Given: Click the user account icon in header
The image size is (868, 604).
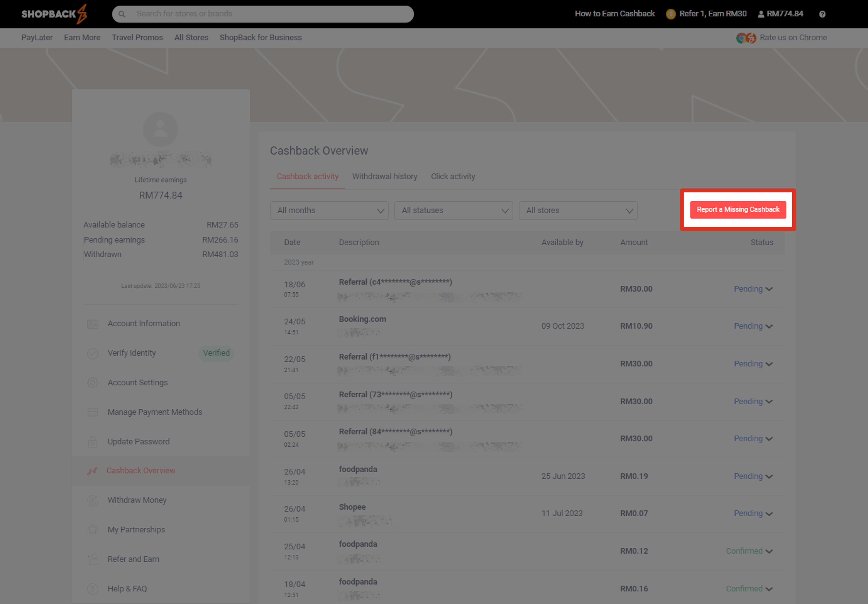Looking at the screenshot, I should [x=761, y=14].
